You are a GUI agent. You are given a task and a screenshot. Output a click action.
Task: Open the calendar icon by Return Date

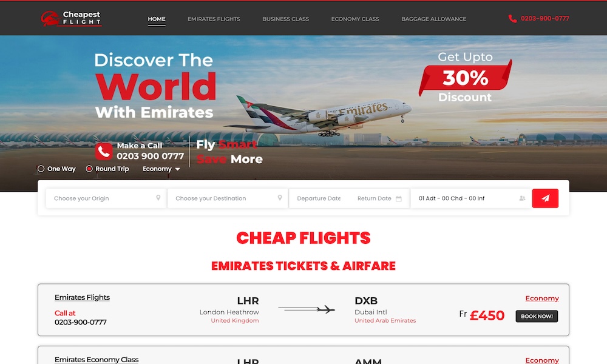pos(399,198)
